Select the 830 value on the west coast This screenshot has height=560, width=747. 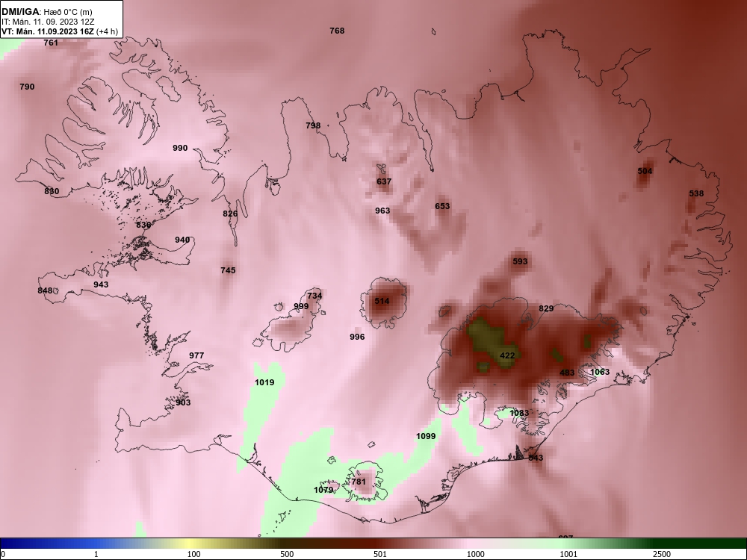52,191
